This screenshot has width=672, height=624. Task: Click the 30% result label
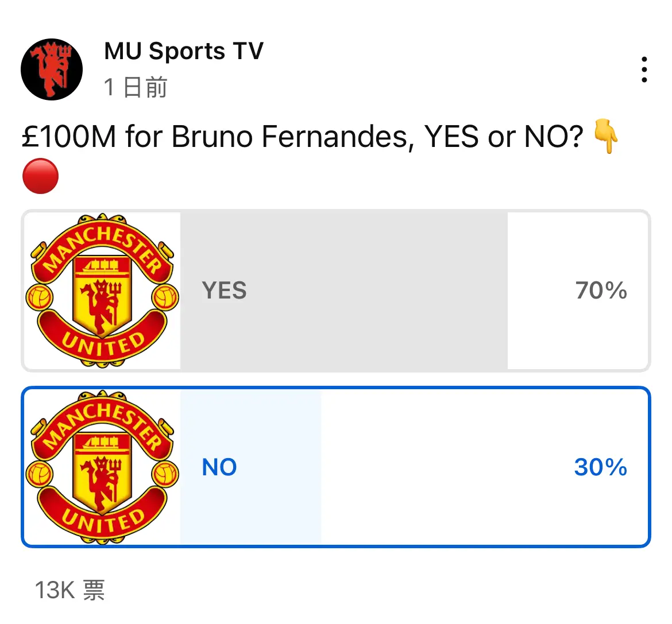(600, 467)
